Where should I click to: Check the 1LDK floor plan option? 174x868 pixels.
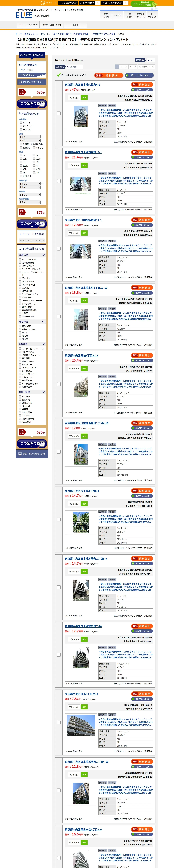click(34, 159)
